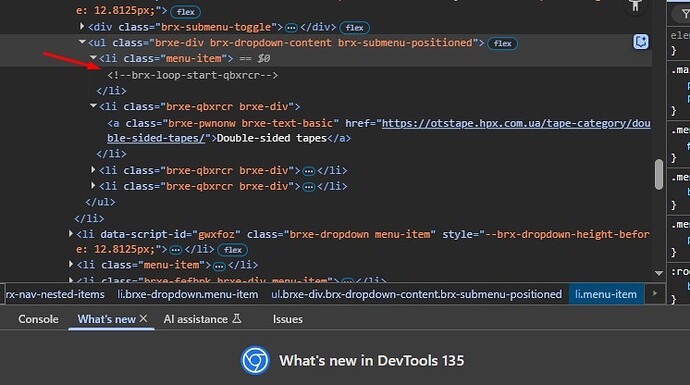Click the breadcrumb scroll right arrow

(655, 293)
